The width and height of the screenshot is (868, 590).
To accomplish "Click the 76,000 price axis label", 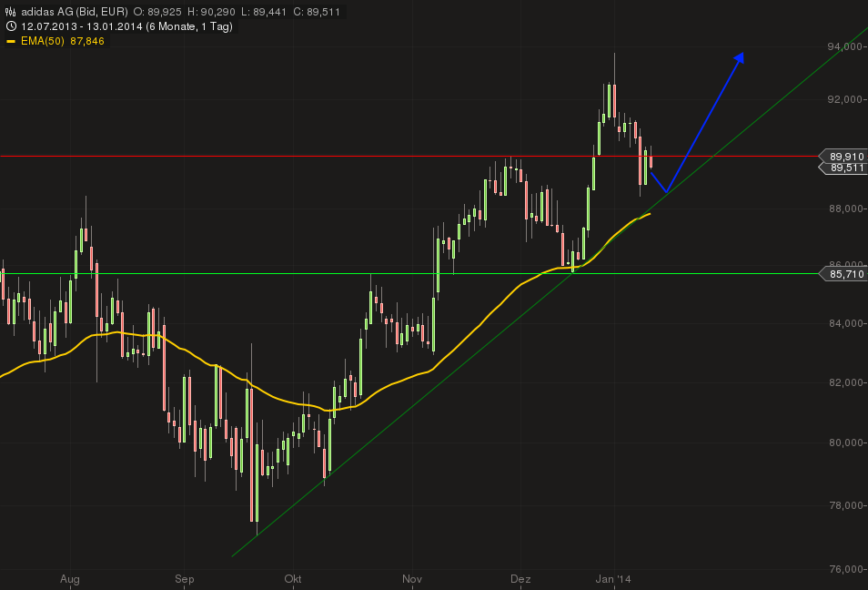I will (x=844, y=569).
